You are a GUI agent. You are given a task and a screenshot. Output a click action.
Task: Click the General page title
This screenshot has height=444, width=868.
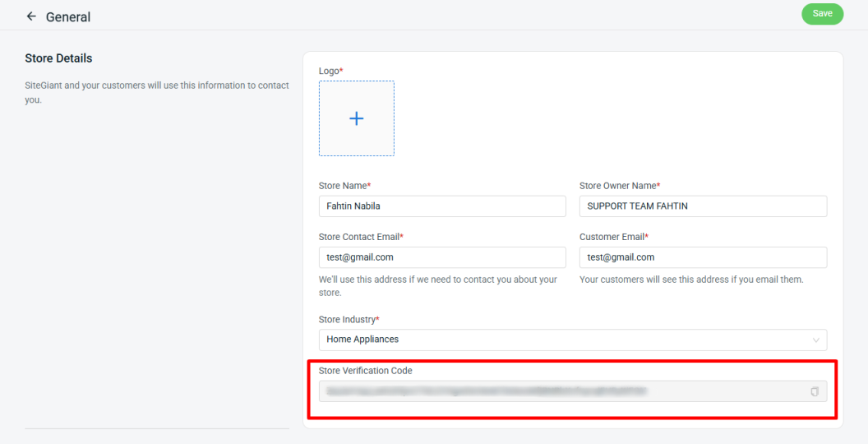click(68, 17)
